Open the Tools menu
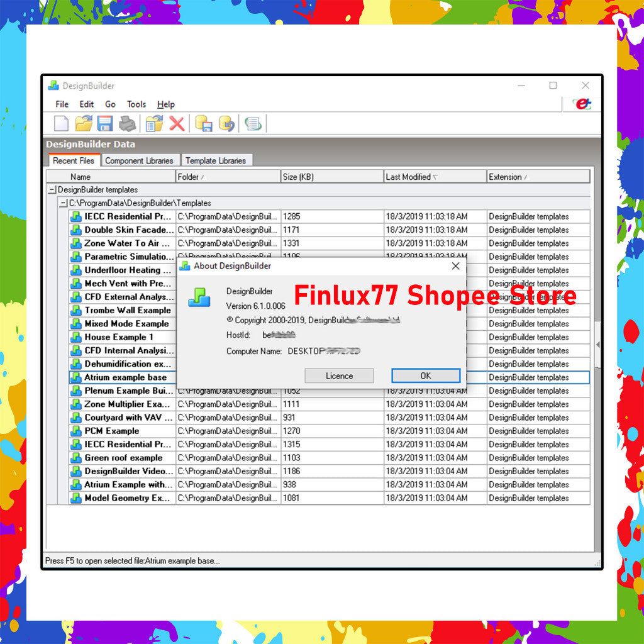The image size is (644, 644). tap(136, 104)
